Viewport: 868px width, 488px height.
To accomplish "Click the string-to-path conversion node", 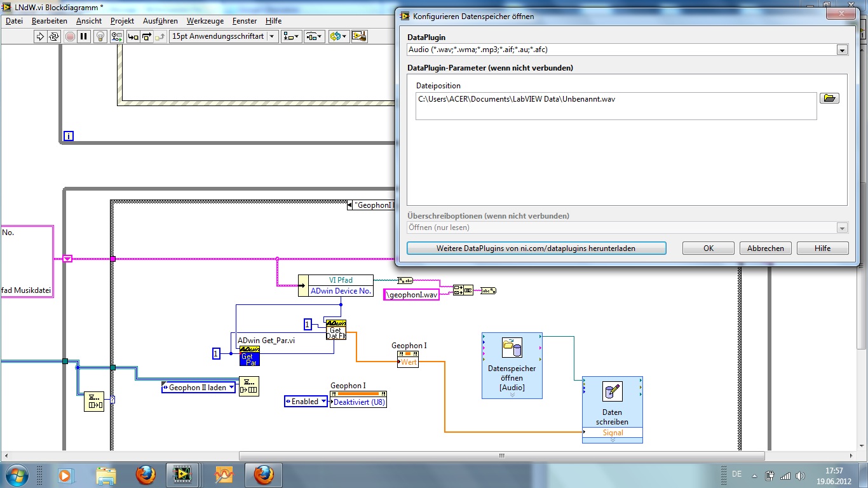I will pyautogui.click(x=488, y=290).
